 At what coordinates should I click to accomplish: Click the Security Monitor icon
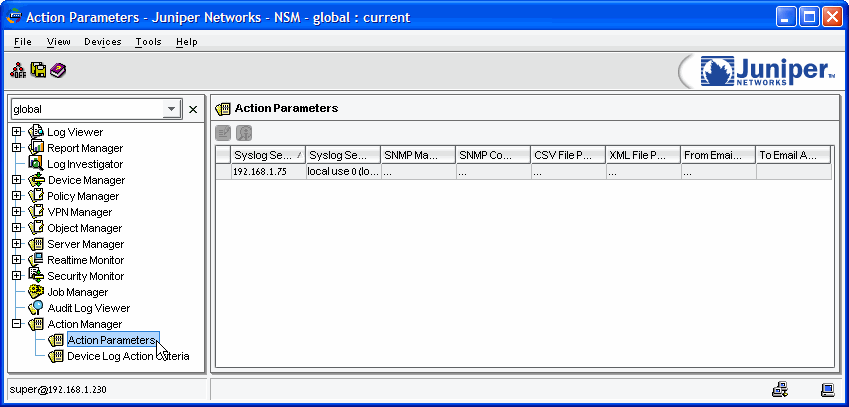[36, 275]
